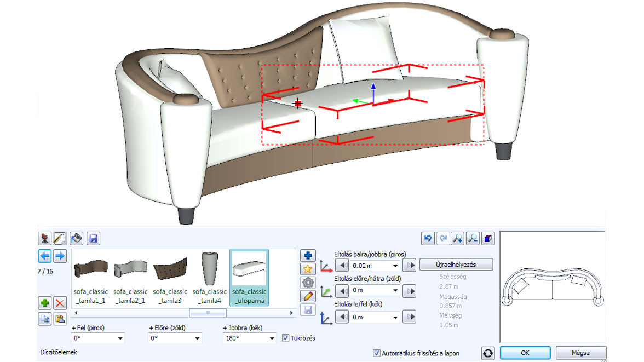The width and height of the screenshot is (644, 362).
Task: Decrease le/fel (kék) shift value
Action: click(x=342, y=317)
